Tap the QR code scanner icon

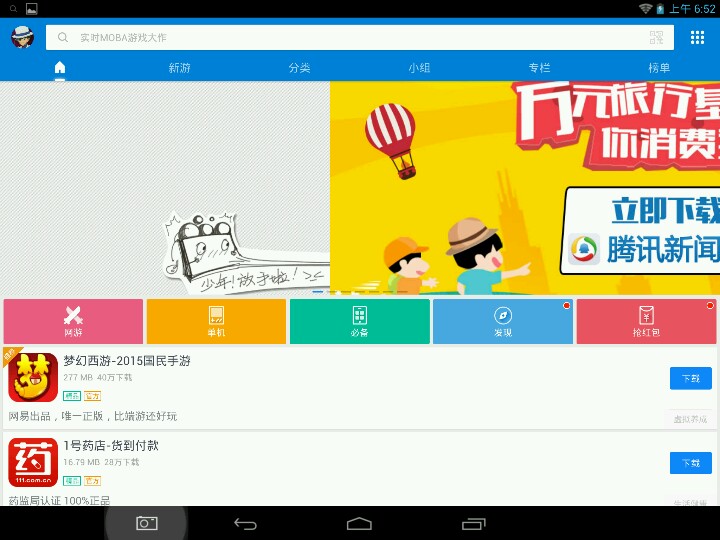point(656,38)
